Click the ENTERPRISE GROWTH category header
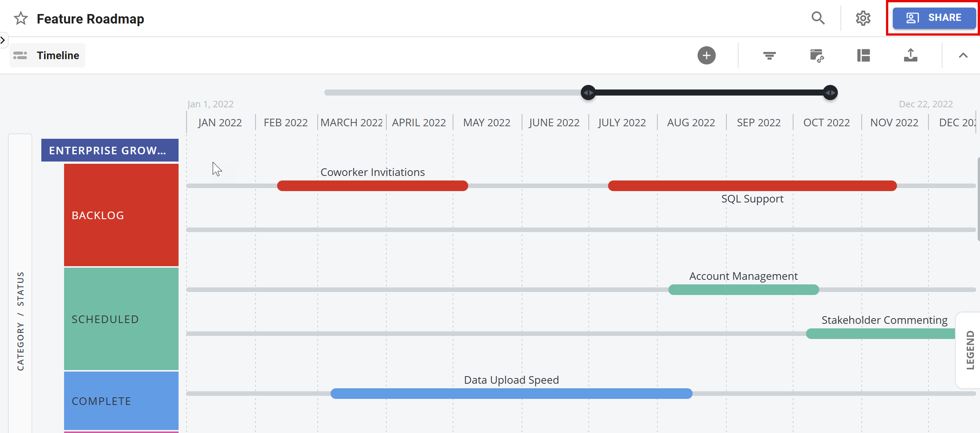This screenshot has height=433, width=980. pos(110,150)
